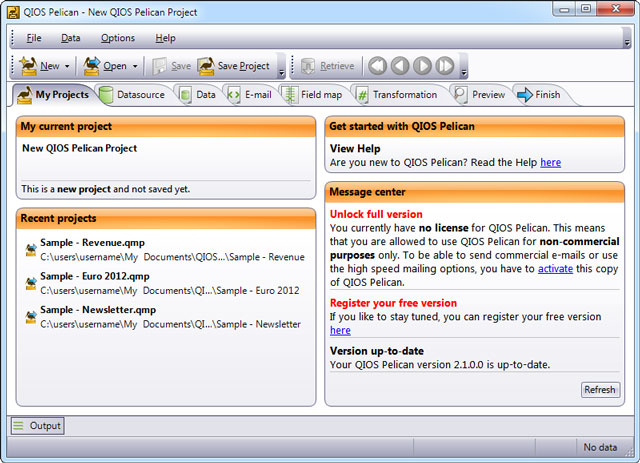
Task: Click the 'activate' link in Message center
Action: point(555,269)
